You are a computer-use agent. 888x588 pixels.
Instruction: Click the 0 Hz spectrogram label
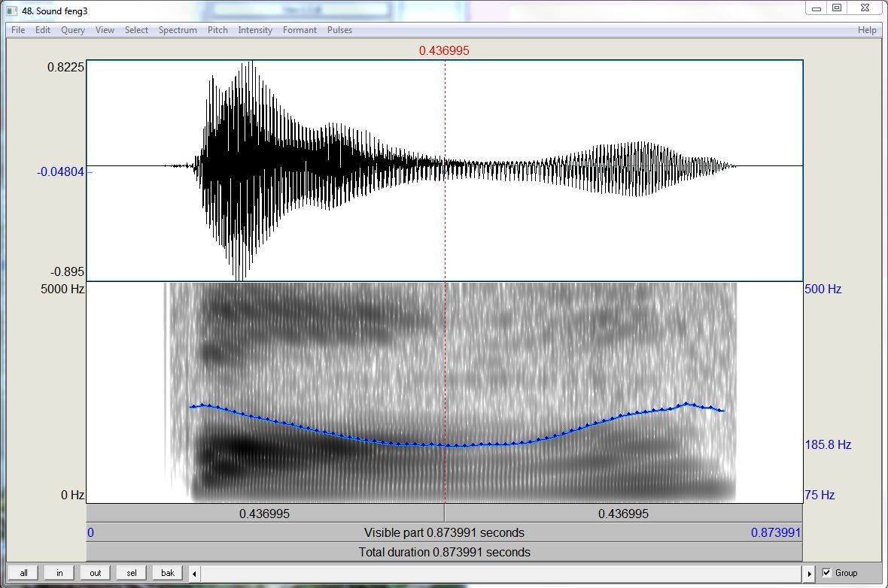[x=72, y=496]
